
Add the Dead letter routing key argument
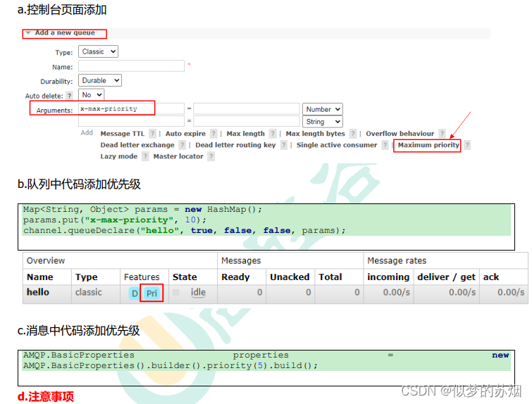click(235, 145)
